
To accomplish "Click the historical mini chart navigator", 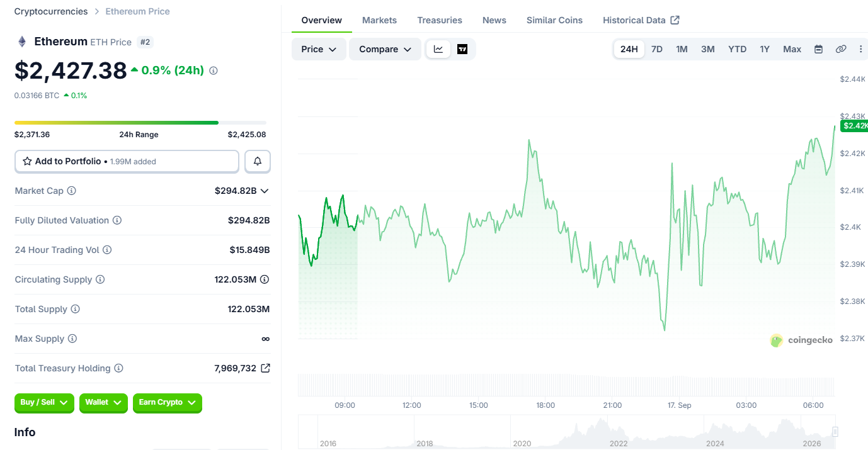I will pos(566,432).
